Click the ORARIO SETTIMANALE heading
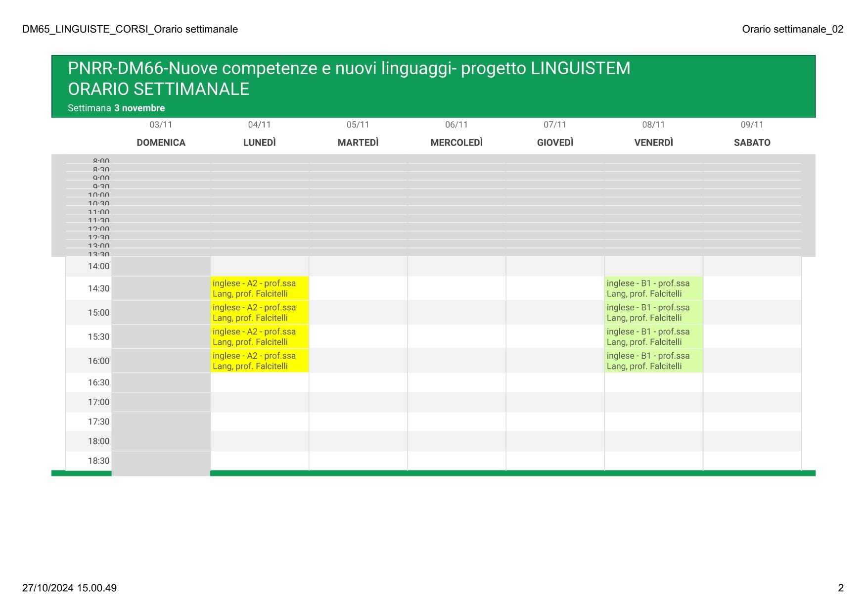868x614 pixels. [158, 89]
